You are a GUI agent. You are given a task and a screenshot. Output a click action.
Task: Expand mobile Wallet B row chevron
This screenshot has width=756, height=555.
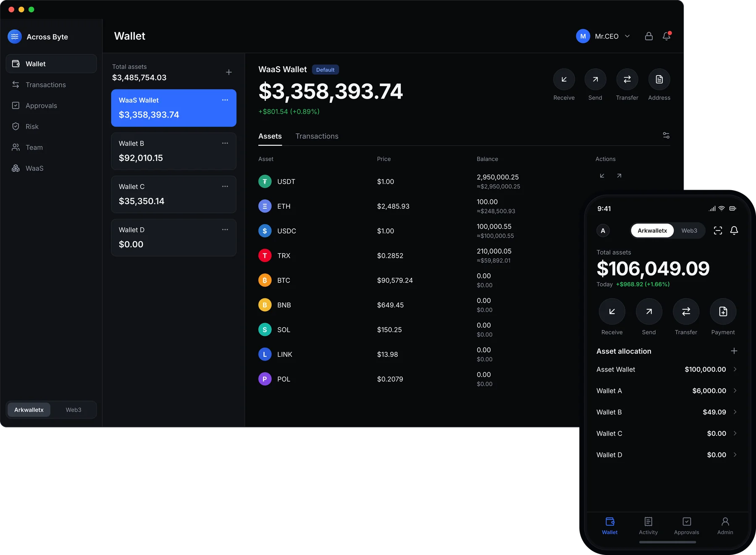[x=735, y=412]
